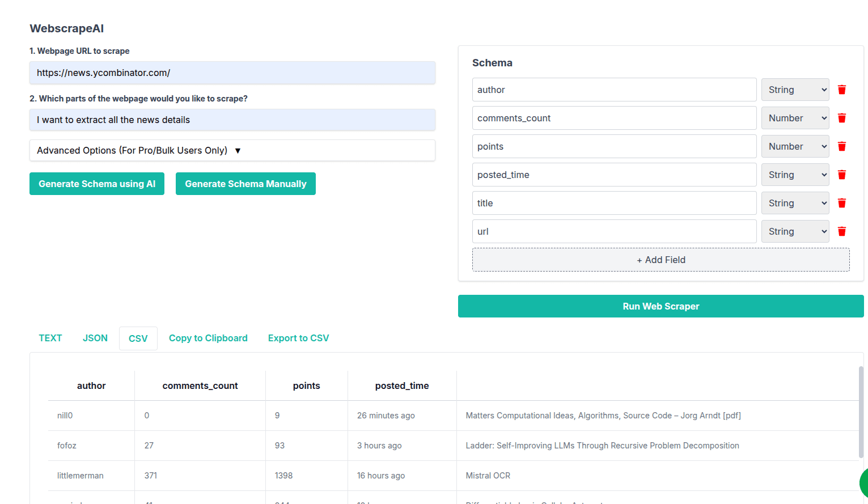
Task: Edit the author schema name field
Action: click(615, 90)
